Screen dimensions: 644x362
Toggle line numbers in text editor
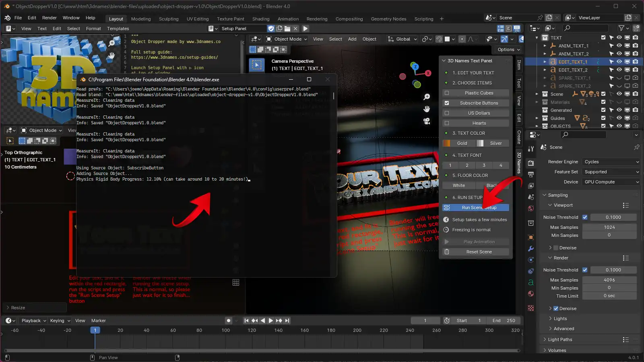tap(500, 29)
